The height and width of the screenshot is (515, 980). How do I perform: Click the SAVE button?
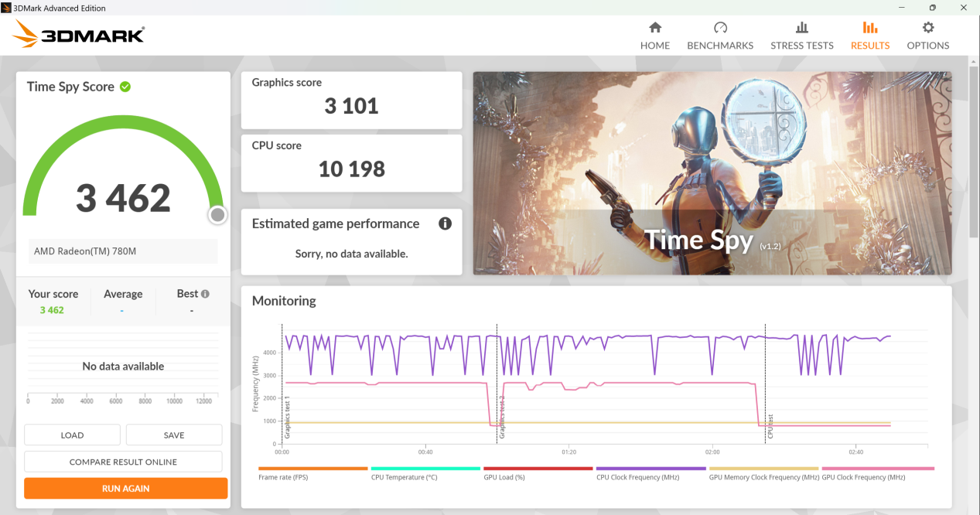(x=173, y=435)
